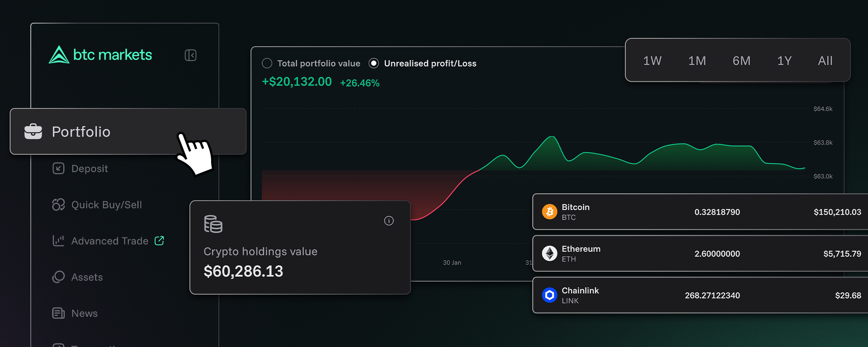Collapse the sidebar using the panel icon

coord(191,55)
